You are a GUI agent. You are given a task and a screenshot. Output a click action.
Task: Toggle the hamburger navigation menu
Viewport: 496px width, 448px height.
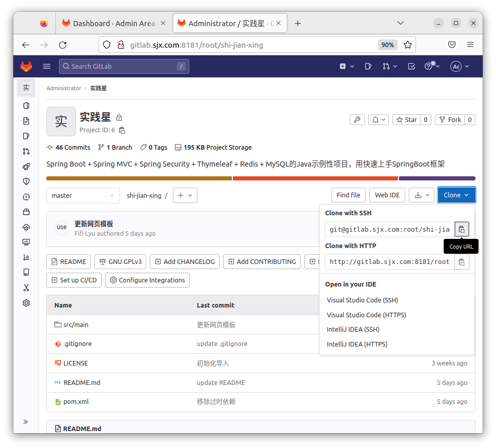(x=47, y=66)
